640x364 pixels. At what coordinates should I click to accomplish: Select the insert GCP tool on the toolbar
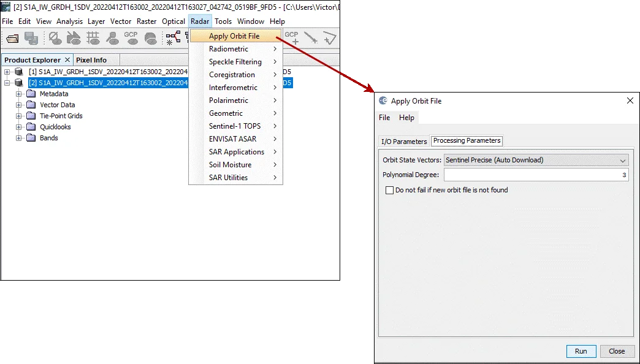[x=292, y=38]
